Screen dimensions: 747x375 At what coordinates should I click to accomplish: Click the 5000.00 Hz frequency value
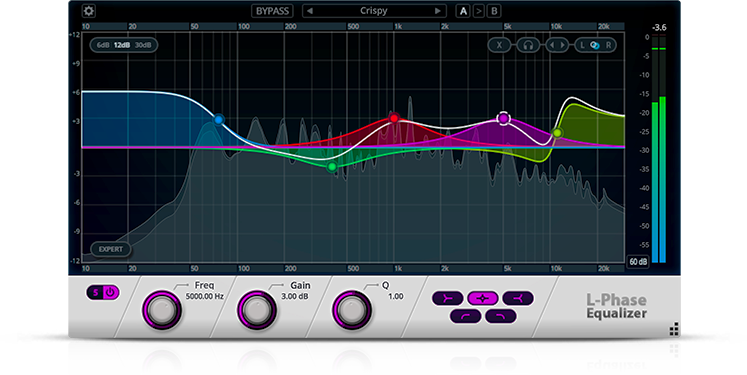[x=204, y=296]
